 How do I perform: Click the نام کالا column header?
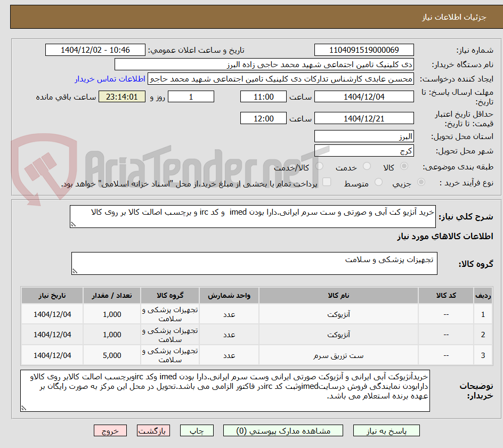point(338,295)
